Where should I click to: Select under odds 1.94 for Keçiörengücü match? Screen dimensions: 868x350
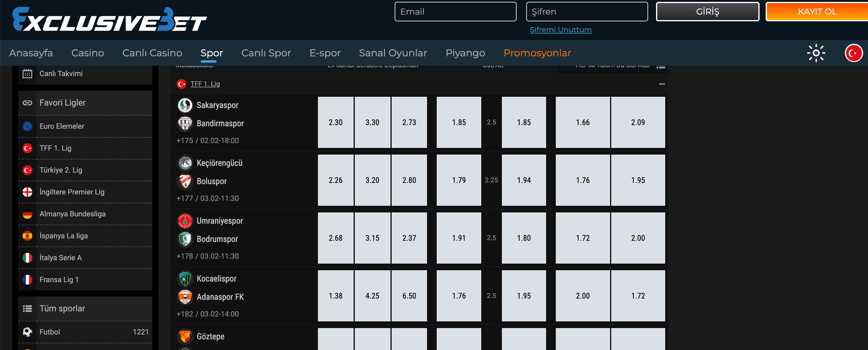524,180
